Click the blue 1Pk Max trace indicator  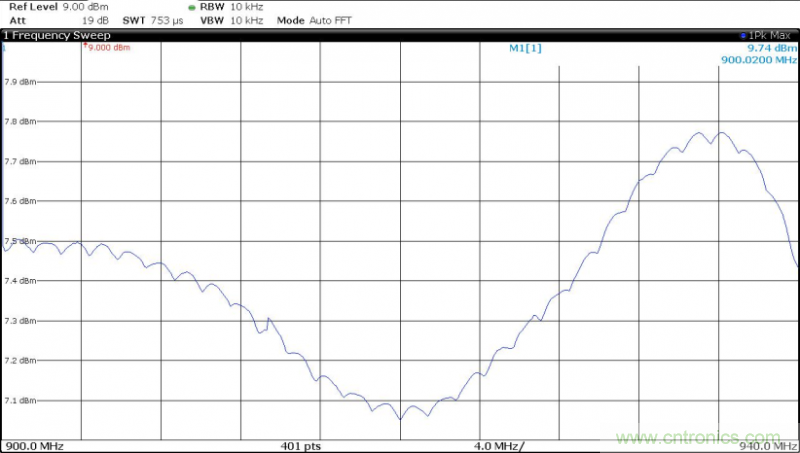click(x=772, y=35)
